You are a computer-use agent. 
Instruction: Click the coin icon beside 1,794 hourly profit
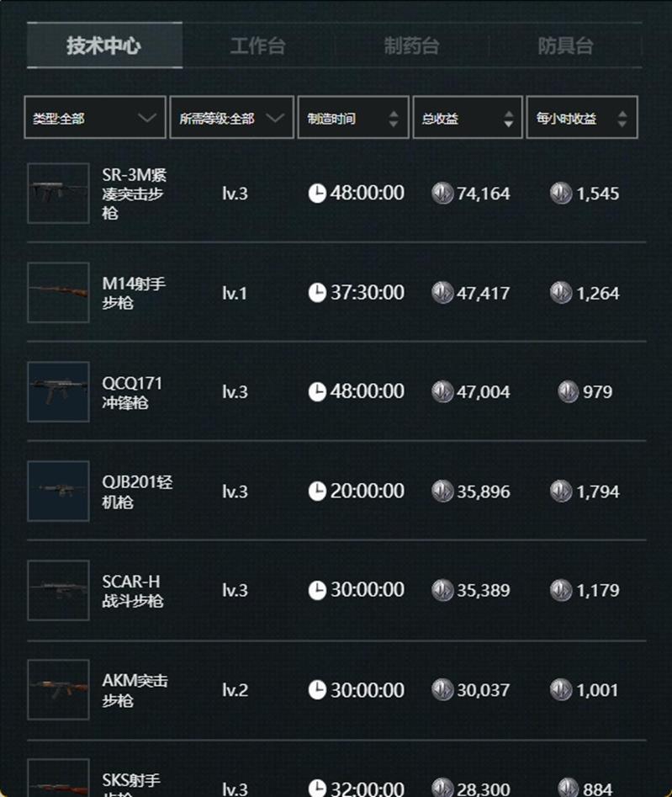560,491
